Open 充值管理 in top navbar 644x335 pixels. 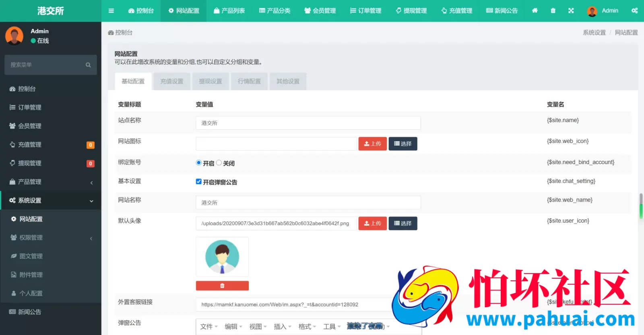point(457,11)
